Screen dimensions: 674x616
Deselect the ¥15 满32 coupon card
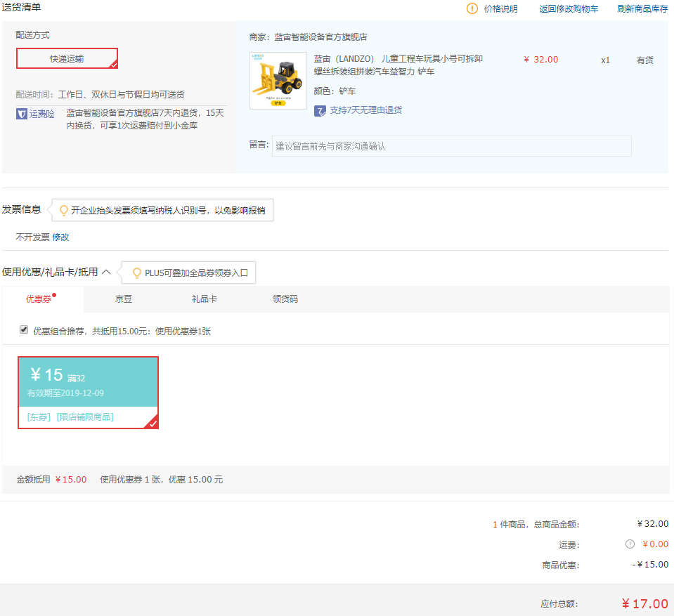88,393
